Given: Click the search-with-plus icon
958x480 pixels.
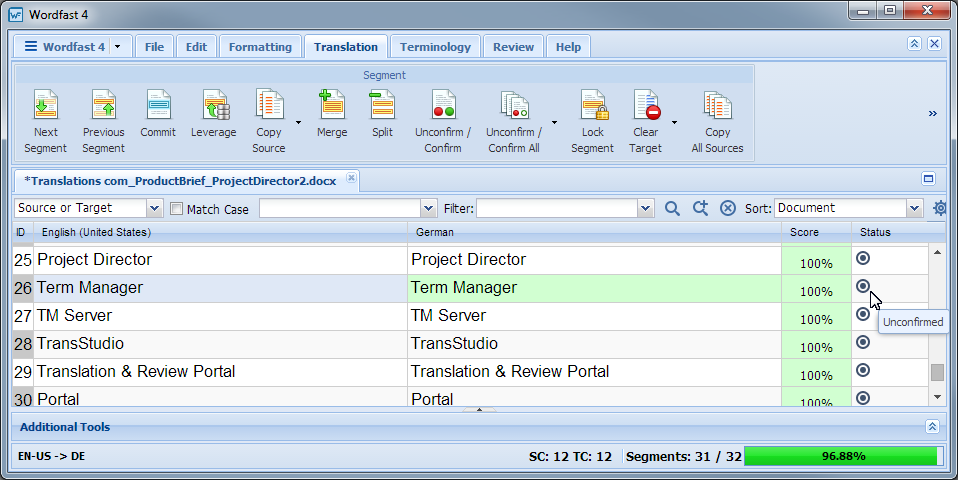Looking at the screenshot, I should tap(700, 208).
